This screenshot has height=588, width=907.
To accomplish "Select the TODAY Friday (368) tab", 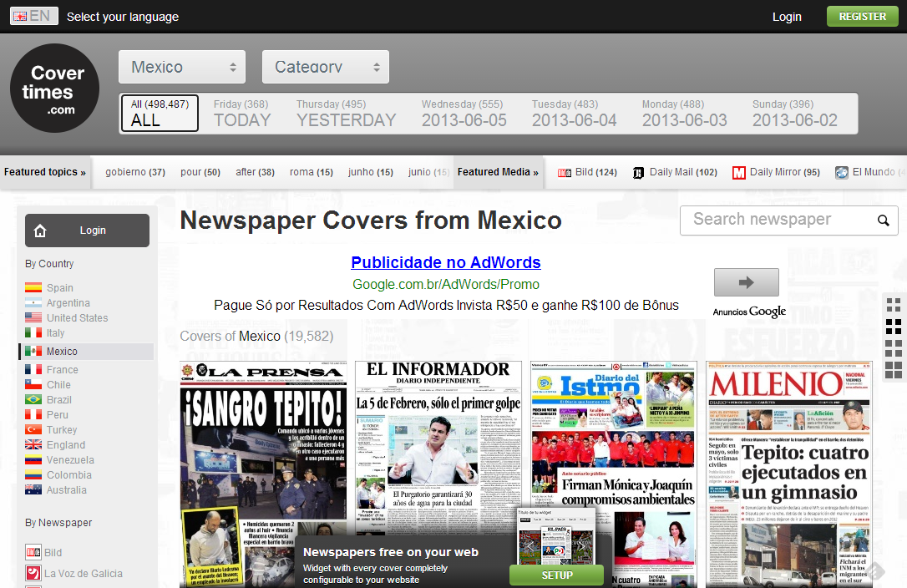I will pyautogui.click(x=242, y=114).
